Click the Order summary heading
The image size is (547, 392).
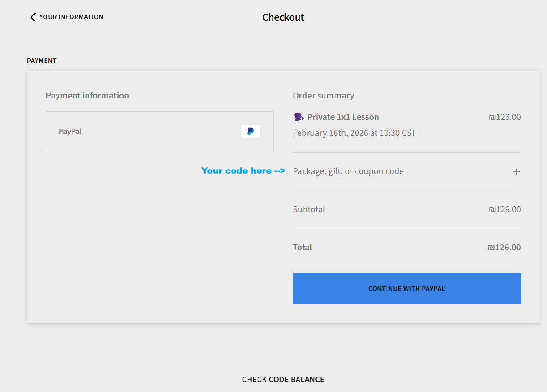(x=323, y=95)
